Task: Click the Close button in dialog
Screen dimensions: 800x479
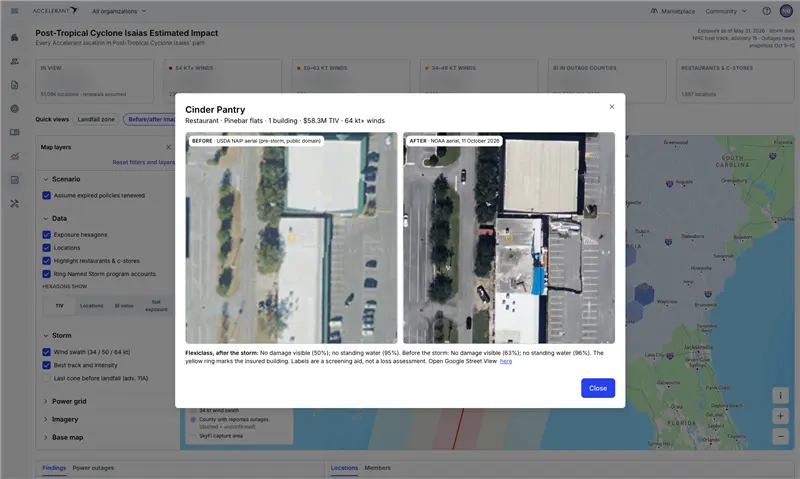Action: [x=598, y=388]
